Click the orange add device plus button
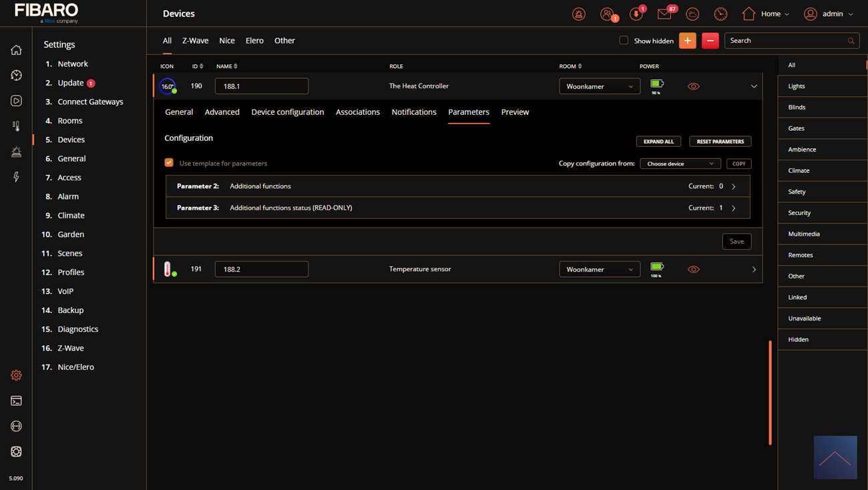Screen dimensions: 868x490 pyautogui.click(x=687, y=41)
